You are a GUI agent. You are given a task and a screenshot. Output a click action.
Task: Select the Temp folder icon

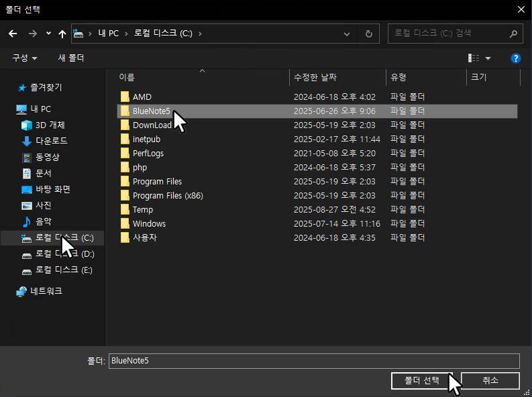125,209
